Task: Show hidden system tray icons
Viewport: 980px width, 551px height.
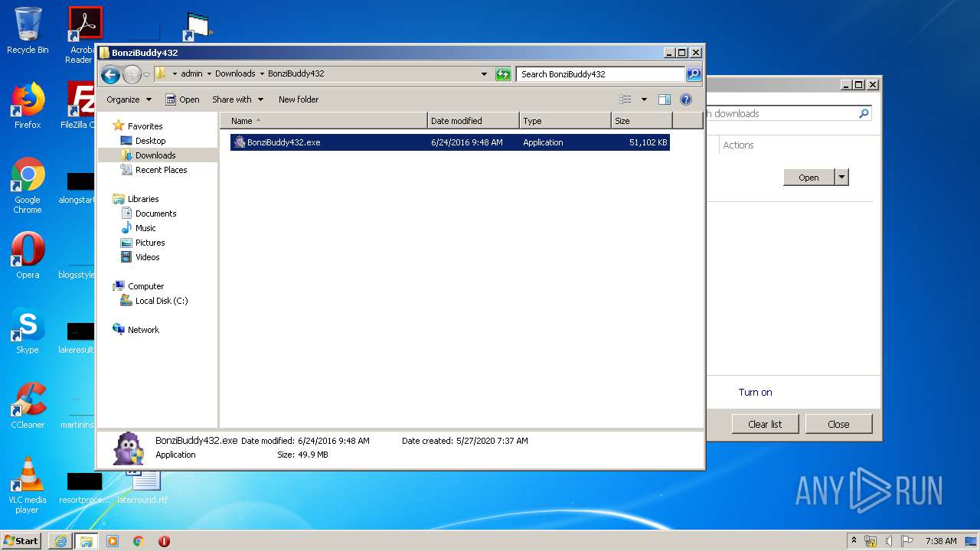Action: pos(854,541)
